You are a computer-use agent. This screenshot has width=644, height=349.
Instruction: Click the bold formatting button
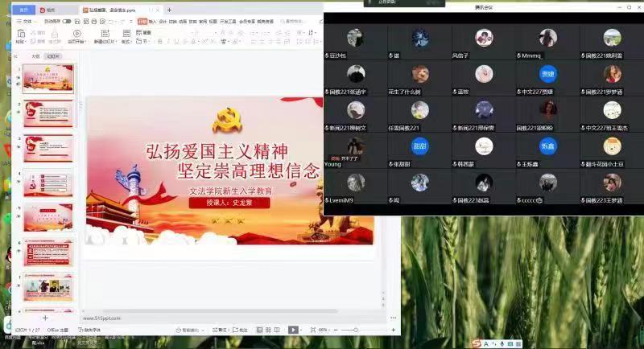tap(159, 41)
